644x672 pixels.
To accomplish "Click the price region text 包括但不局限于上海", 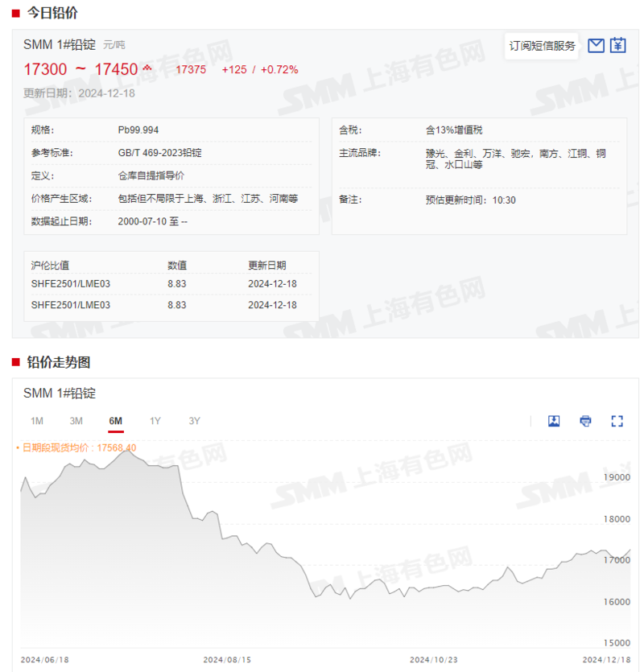I will [x=208, y=199].
